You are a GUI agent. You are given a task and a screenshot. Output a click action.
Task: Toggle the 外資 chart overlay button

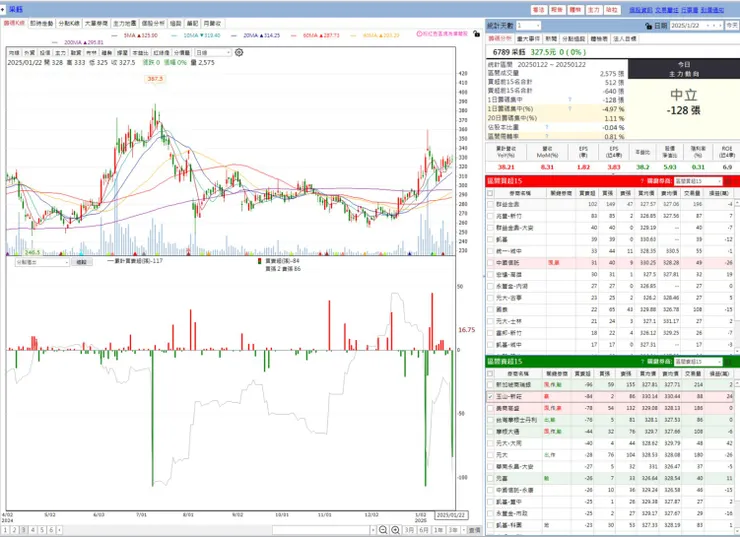tap(30, 52)
